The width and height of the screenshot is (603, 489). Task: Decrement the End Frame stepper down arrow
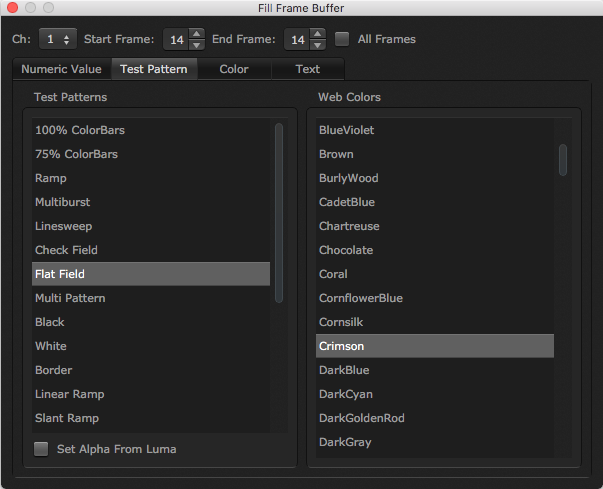318,45
